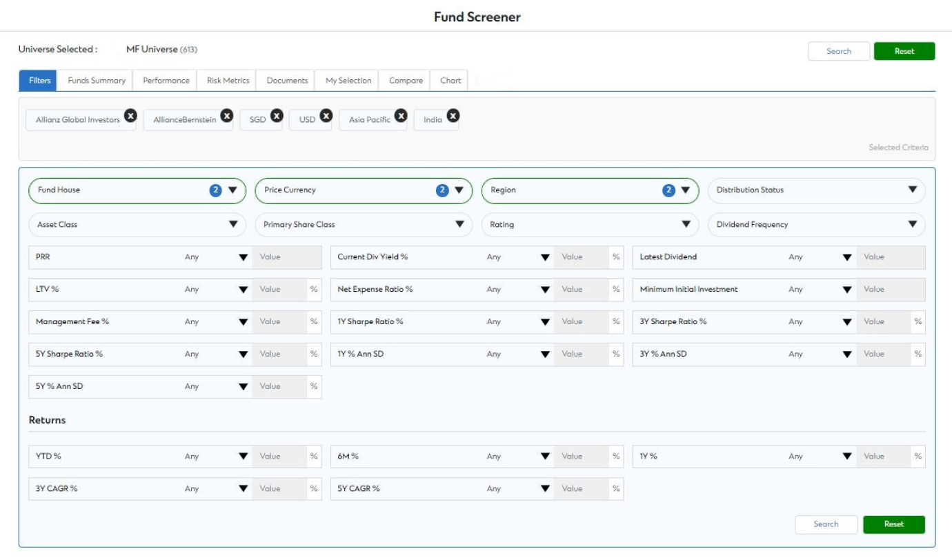
Task: Expand the Region dropdown
Action: [x=590, y=190]
